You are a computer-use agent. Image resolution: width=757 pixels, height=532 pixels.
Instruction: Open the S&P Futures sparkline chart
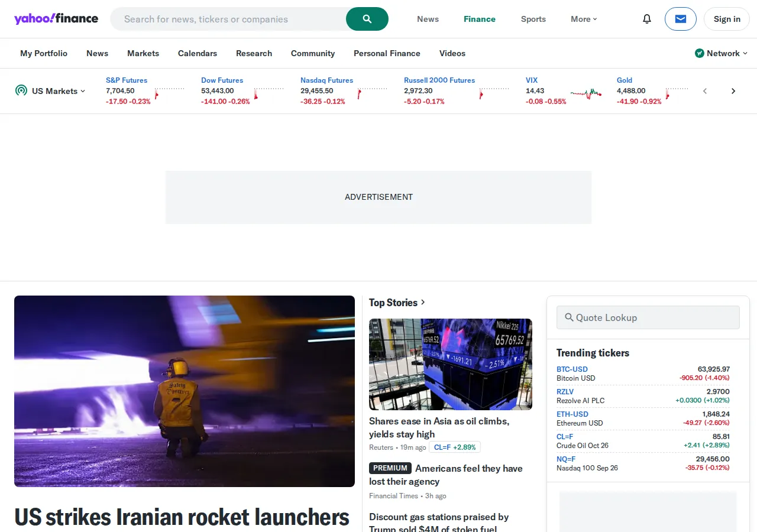170,93
